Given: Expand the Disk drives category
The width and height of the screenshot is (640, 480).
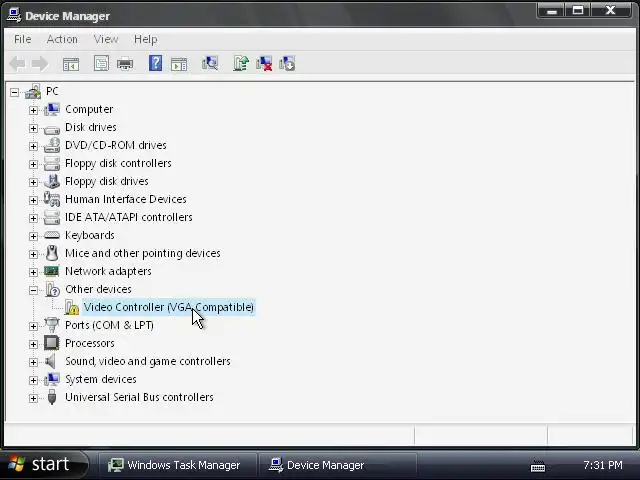Looking at the screenshot, I should pos(33,128).
